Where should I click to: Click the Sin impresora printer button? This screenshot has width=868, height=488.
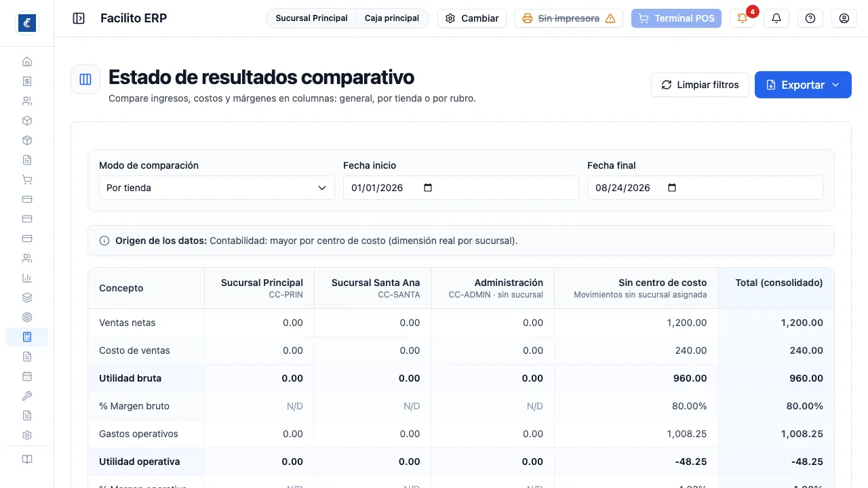tap(569, 18)
